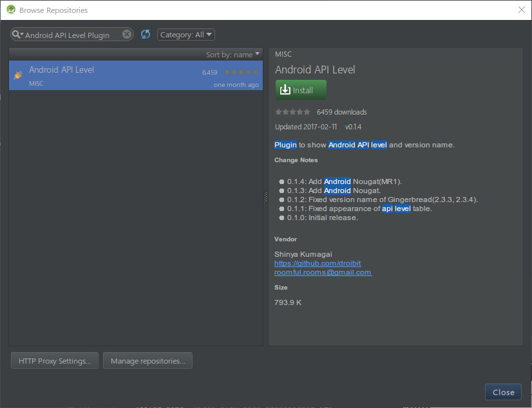Viewport: 532px width, 408px height.
Task: Click the 'Browse Repositories' window title
Action: click(53, 10)
